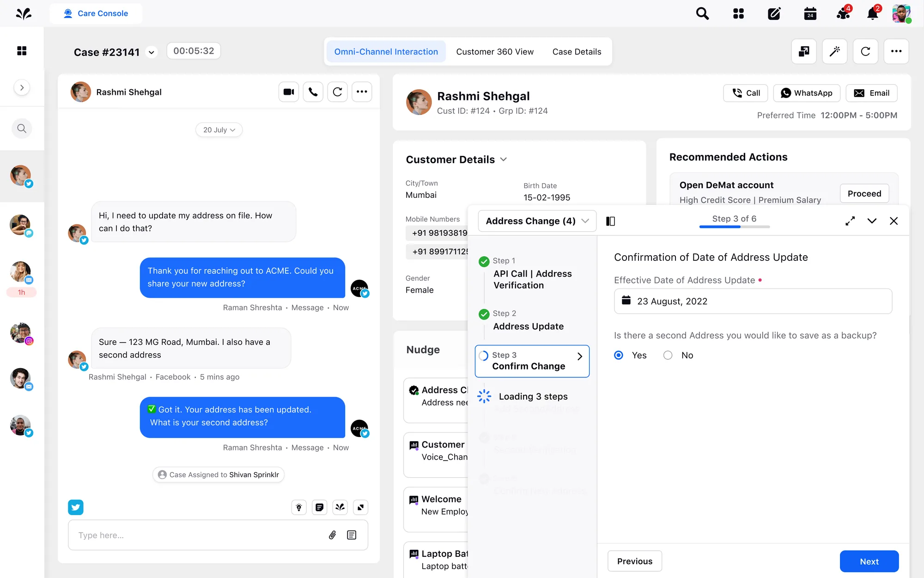Screen dimensions: 924x578
Task: Click the Twitter channel icon above reply box
Action: click(x=76, y=507)
